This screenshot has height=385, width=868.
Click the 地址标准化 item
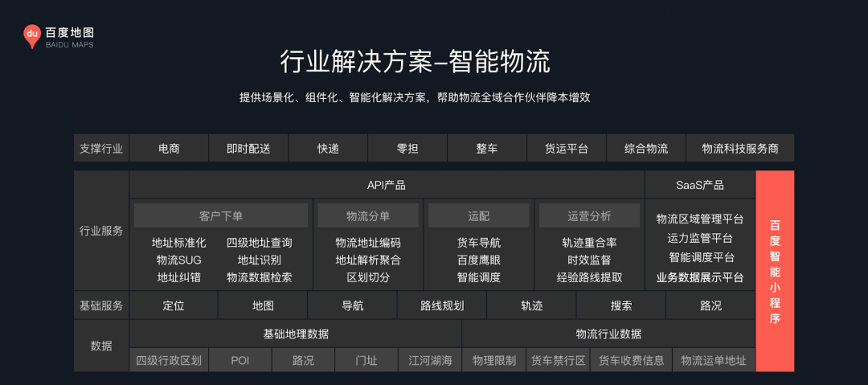[178, 243]
